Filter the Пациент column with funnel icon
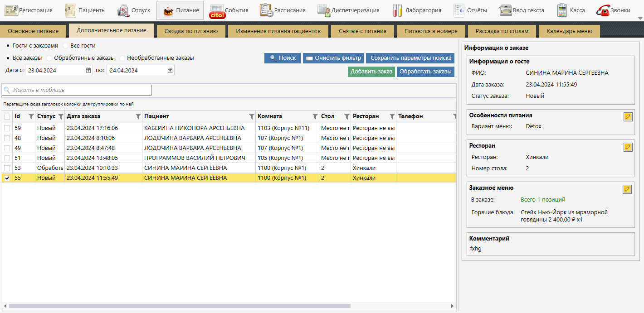644x313 pixels. 251,116
